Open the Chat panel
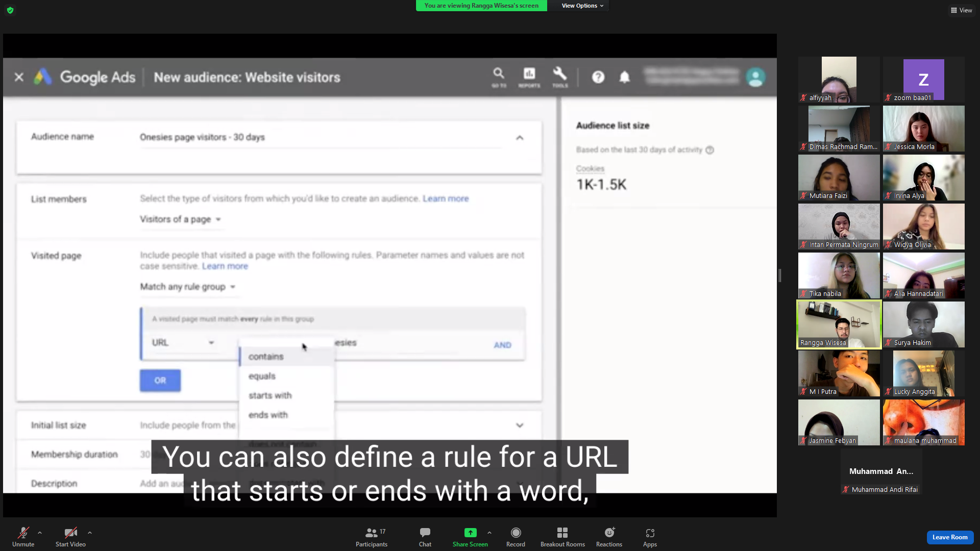Viewport: 980px width, 551px height. pos(425,537)
